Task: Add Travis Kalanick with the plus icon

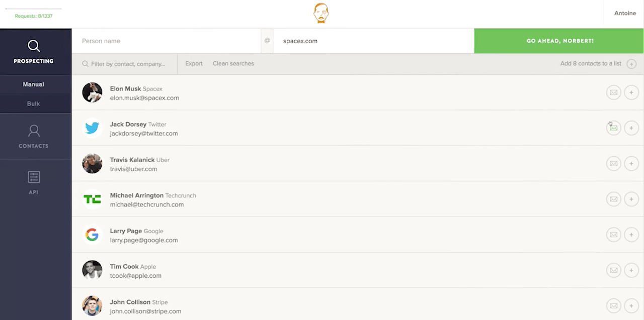Action: [631, 163]
